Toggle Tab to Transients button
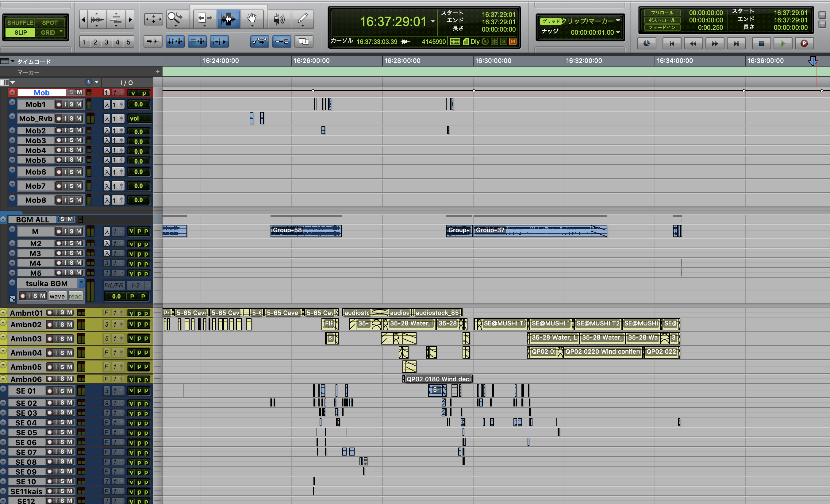Viewport: 830px width, 504px height. coord(153,41)
